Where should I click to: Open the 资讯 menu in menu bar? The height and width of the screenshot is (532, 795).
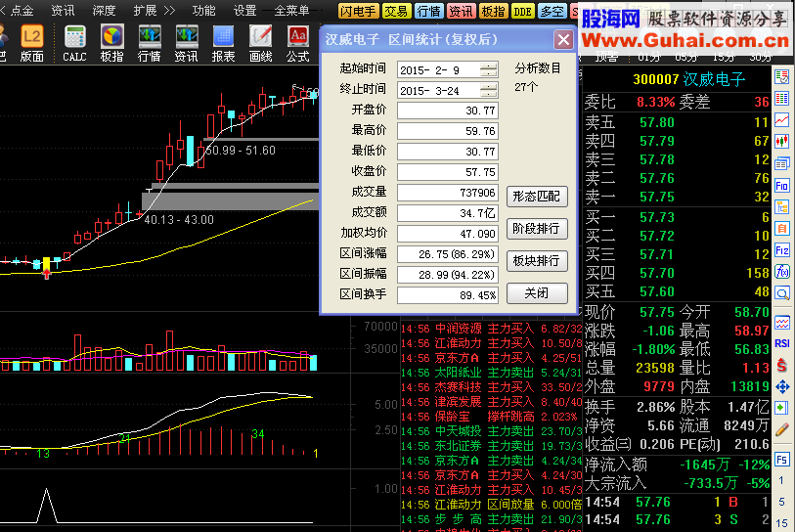click(x=63, y=10)
